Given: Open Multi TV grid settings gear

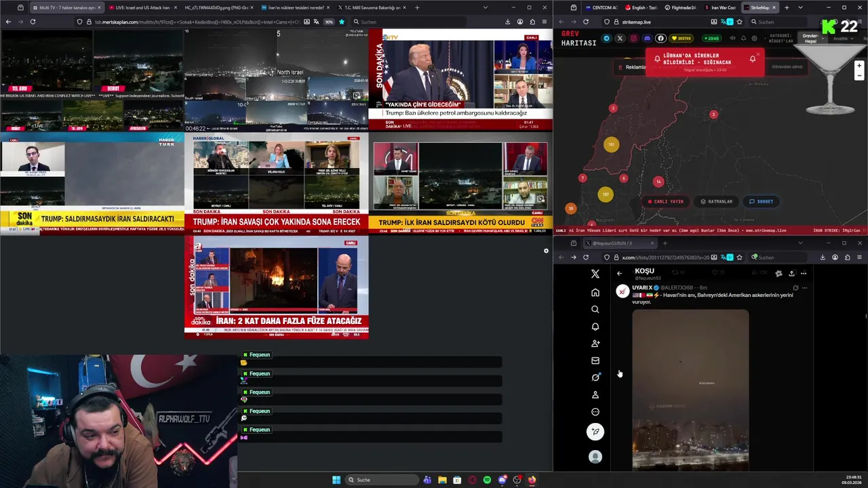Looking at the screenshot, I should 546,251.
